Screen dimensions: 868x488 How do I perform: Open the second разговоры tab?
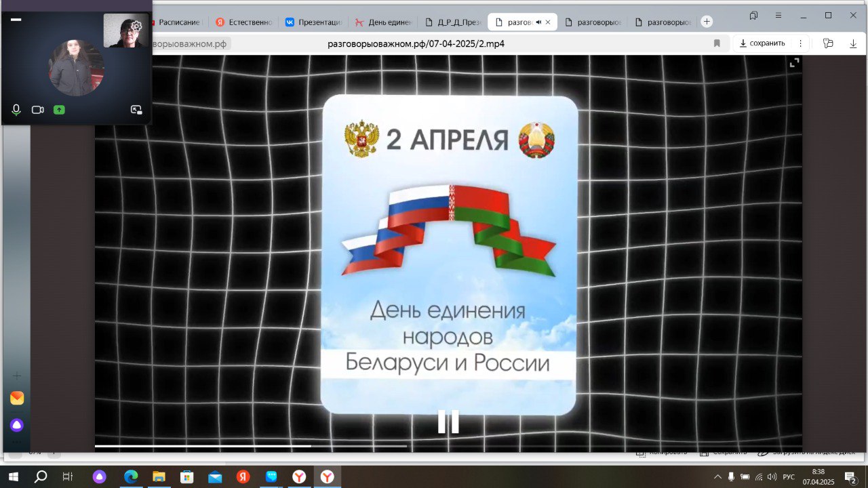tap(593, 22)
